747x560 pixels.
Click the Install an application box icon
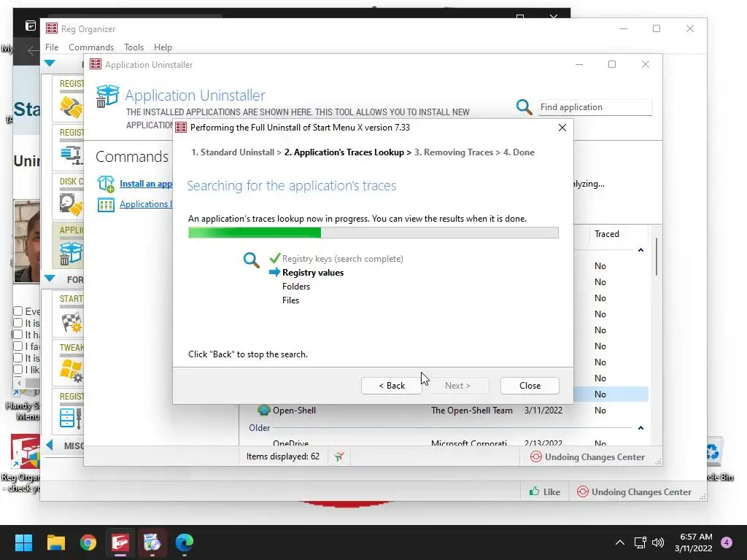point(106,184)
